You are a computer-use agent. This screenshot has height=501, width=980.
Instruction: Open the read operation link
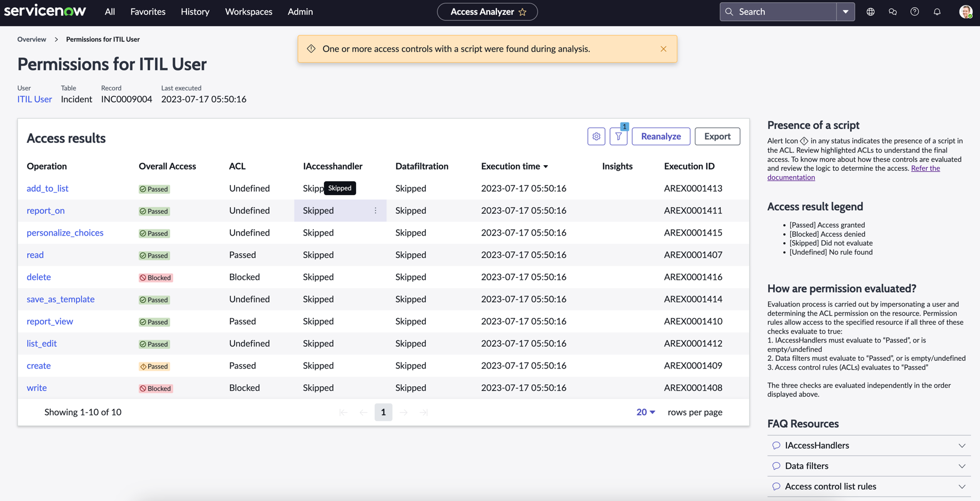35,255
